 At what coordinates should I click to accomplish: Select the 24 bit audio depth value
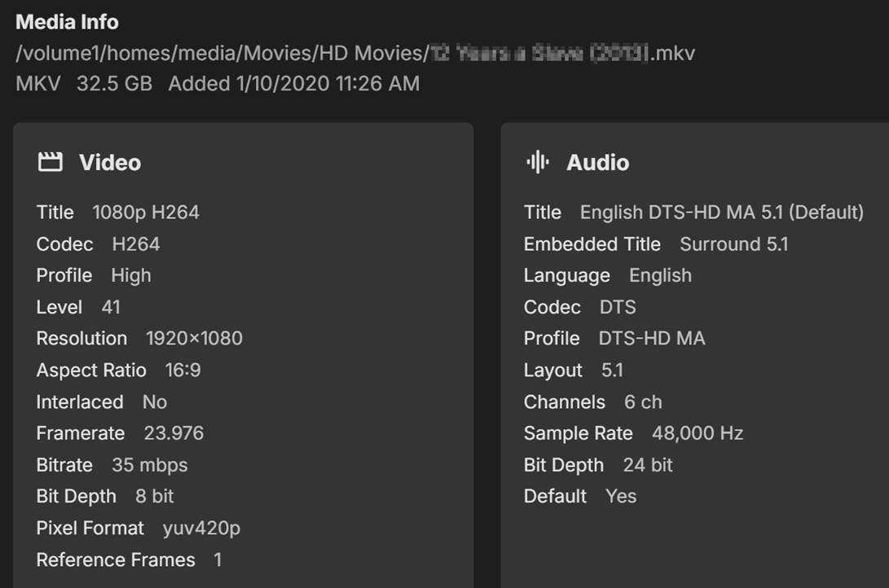tap(648, 465)
